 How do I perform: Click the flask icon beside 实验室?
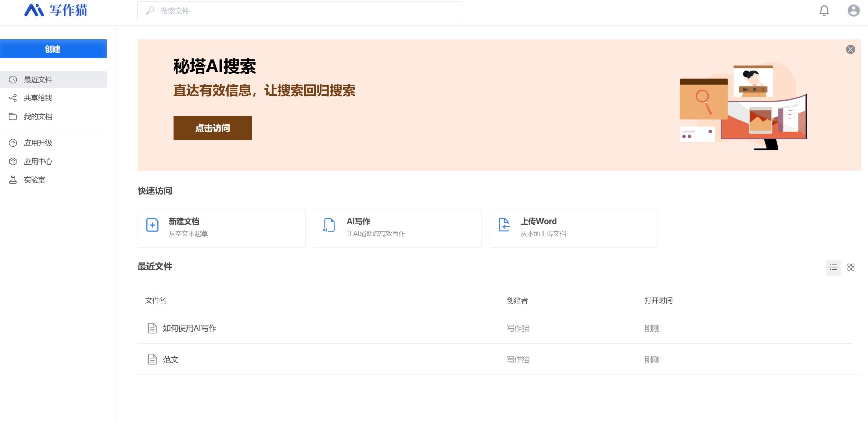13,179
